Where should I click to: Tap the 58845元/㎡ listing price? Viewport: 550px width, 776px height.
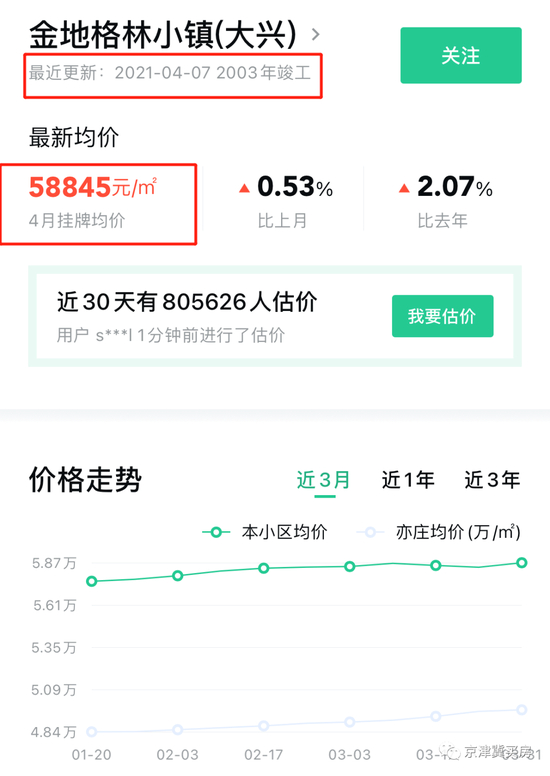pyautogui.click(x=93, y=187)
